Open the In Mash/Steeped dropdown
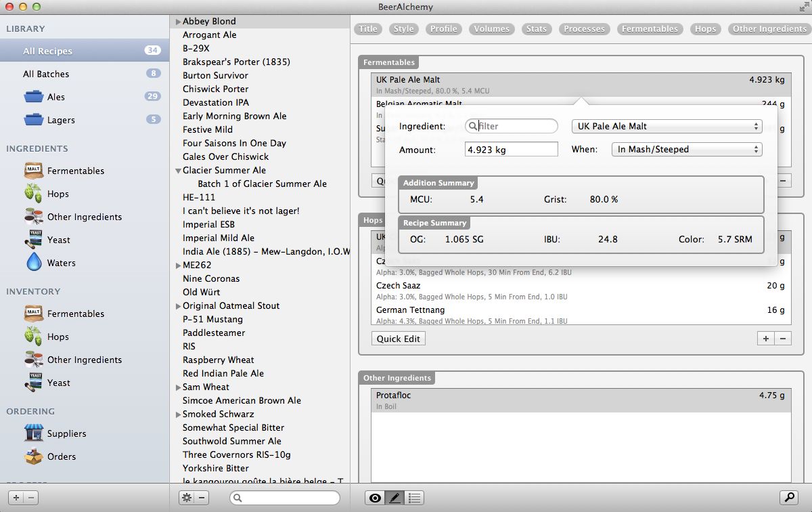This screenshot has height=512, width=812. pos(686,150)
